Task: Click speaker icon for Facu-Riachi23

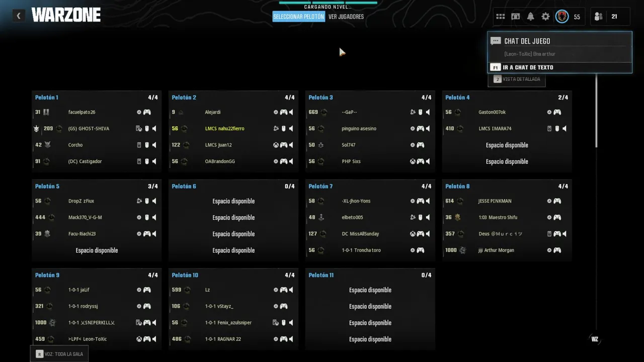Action: point(154,234)
